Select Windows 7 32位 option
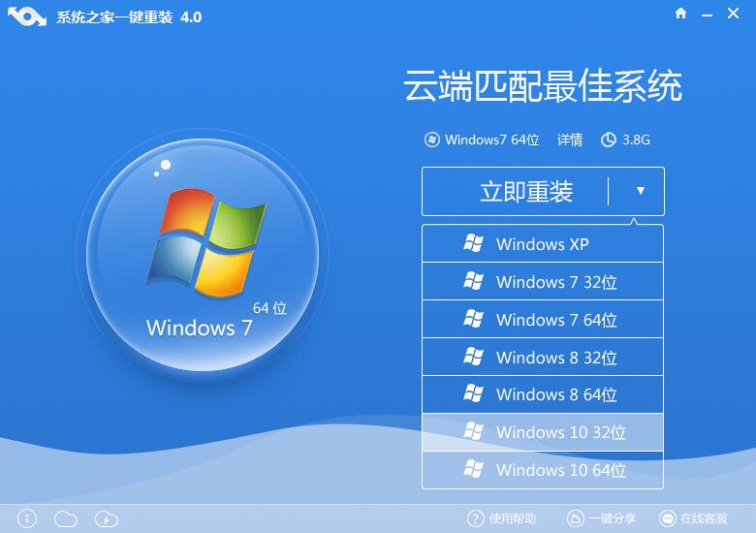 (x=543, y=281)
